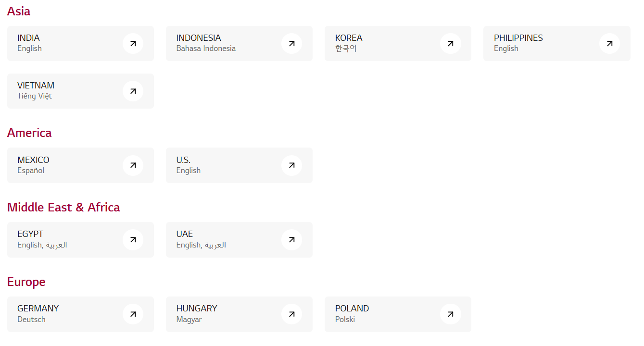Click the Hungary arrow icon
Viewport: 644px width, 346px height.
pyautogui.click(x=291, y=314)
